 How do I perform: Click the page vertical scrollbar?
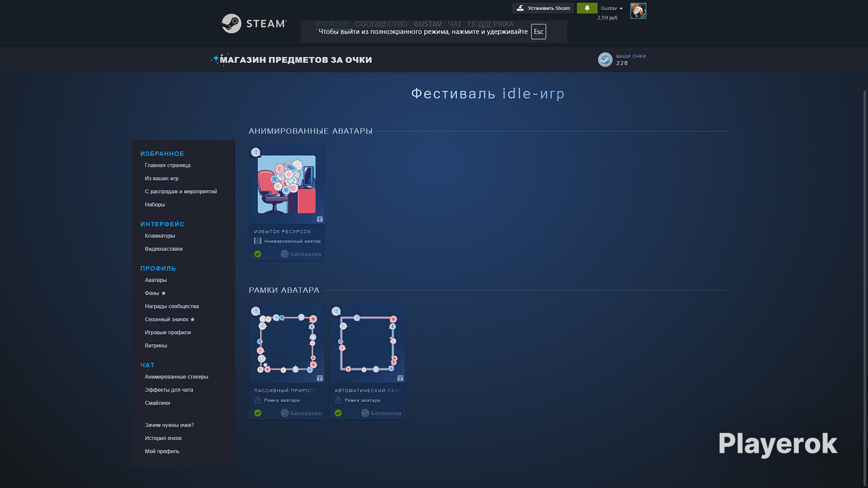coord(865,288)
